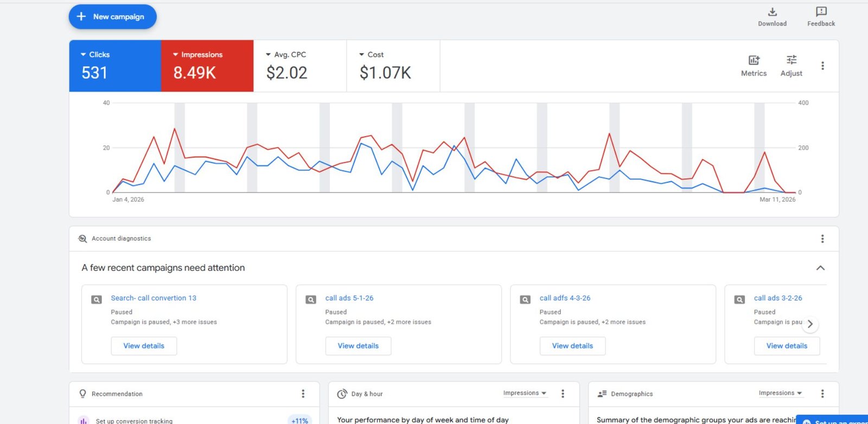868x424 pixels.
Task: Click the Adjust sliders icon
Action: (791, 60)
